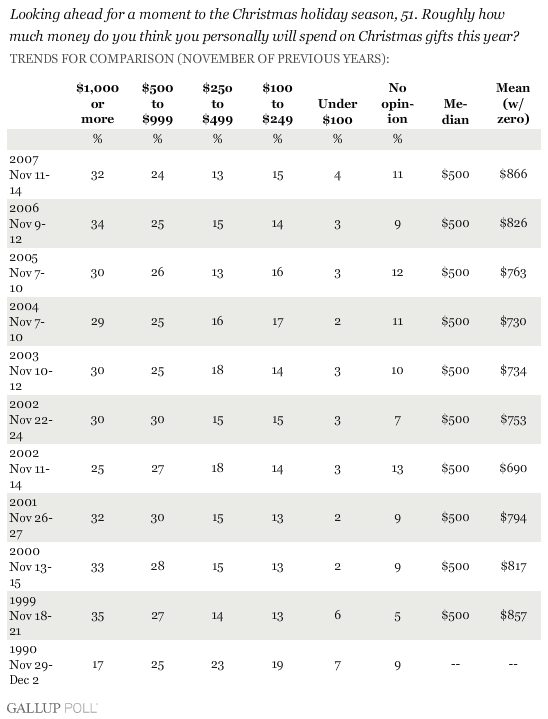Select the Median column header
This screenshot has height=719, width=548.
click(x=455, y=111)
